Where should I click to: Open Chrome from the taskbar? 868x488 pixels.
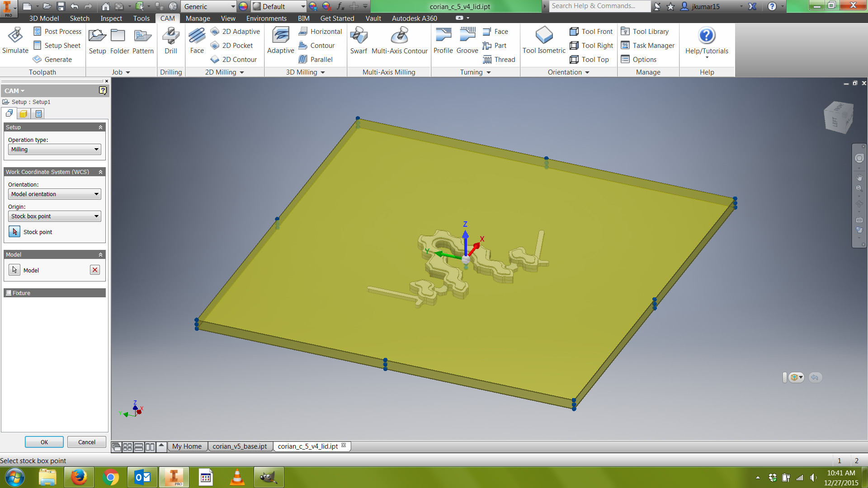110,477
